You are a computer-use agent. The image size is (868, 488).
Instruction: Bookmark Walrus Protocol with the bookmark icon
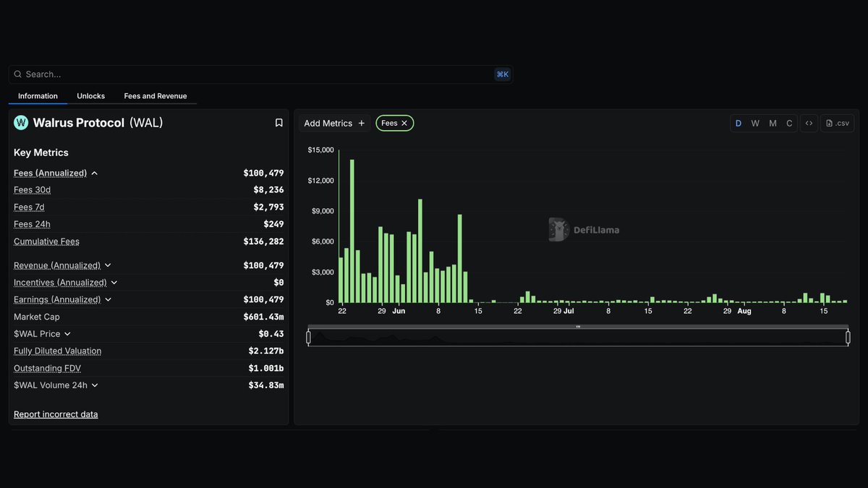(x=278, y=123)
